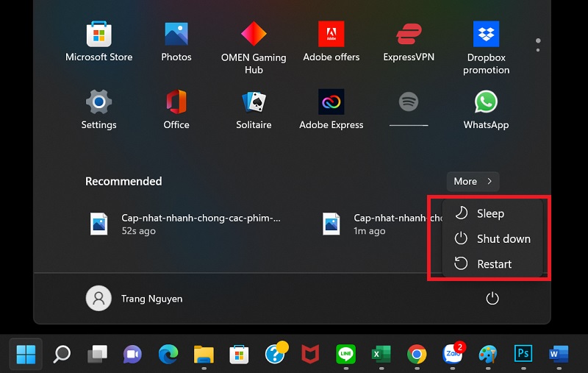
Task: Open recommended file from 52s ago
Action: pos(186,224)
